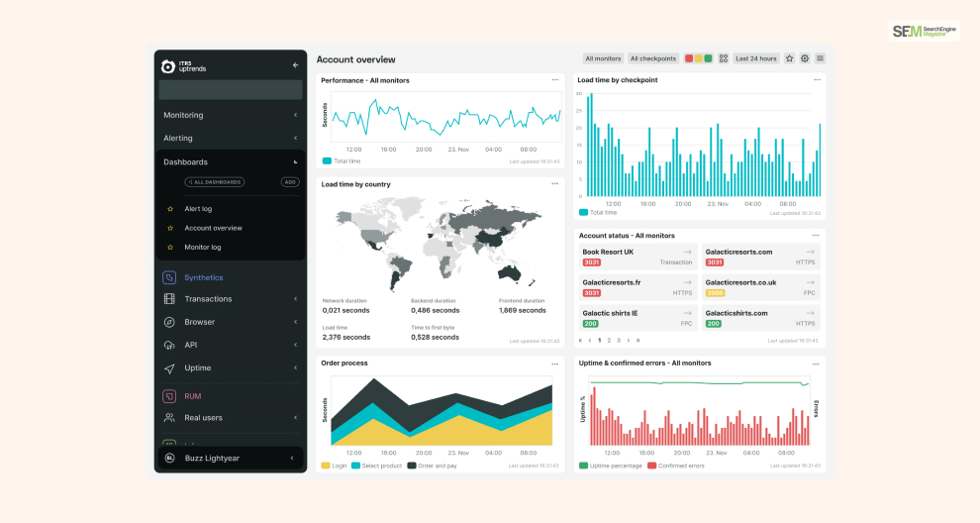The height and width of the screenshot is (523, 980).
Task: Go to previous page of account status
Action: point(590,341)
